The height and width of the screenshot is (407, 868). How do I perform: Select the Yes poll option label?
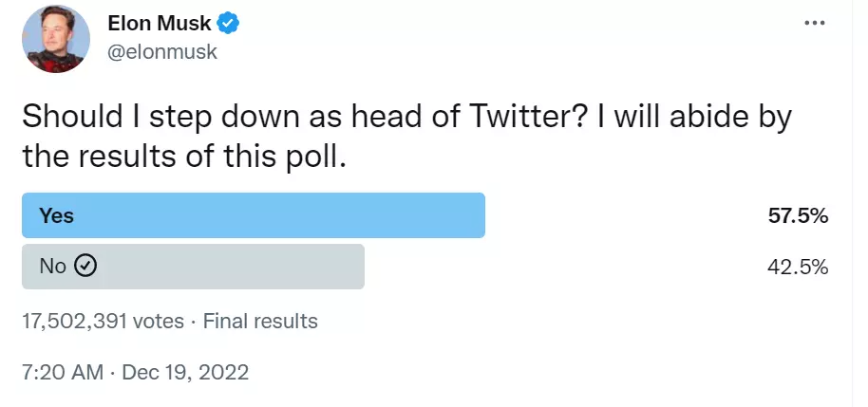[56, 216]
